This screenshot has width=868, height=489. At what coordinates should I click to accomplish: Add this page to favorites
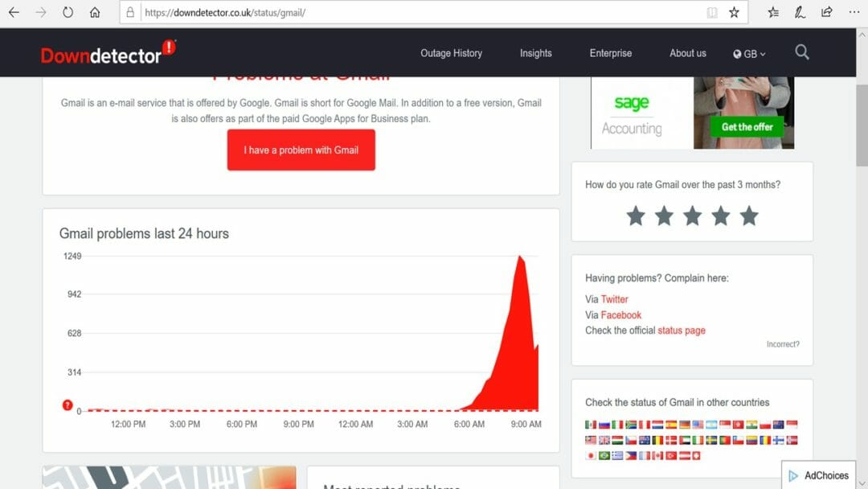[734, 12]
